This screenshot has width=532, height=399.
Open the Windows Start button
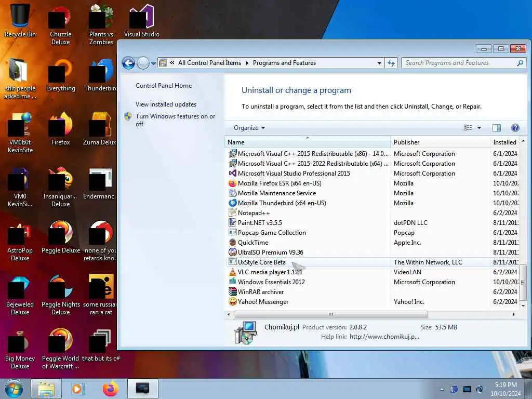click(x=14, y=389)
